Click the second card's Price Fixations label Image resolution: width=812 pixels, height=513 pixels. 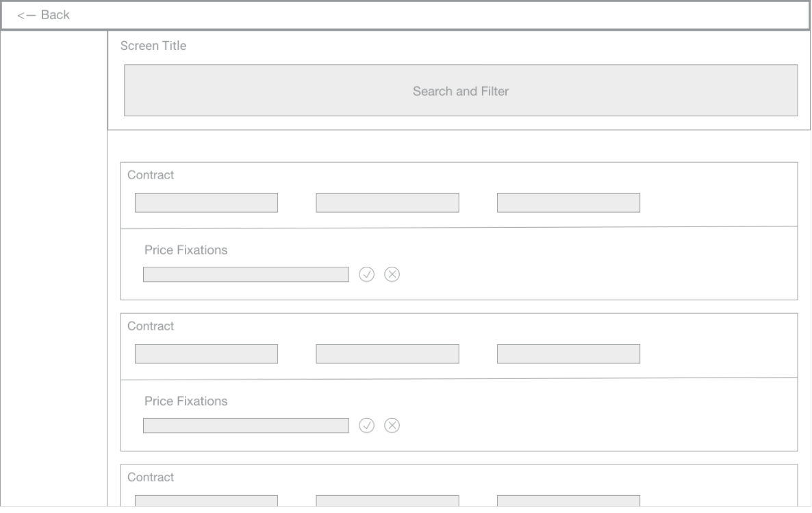click(186, 401)
